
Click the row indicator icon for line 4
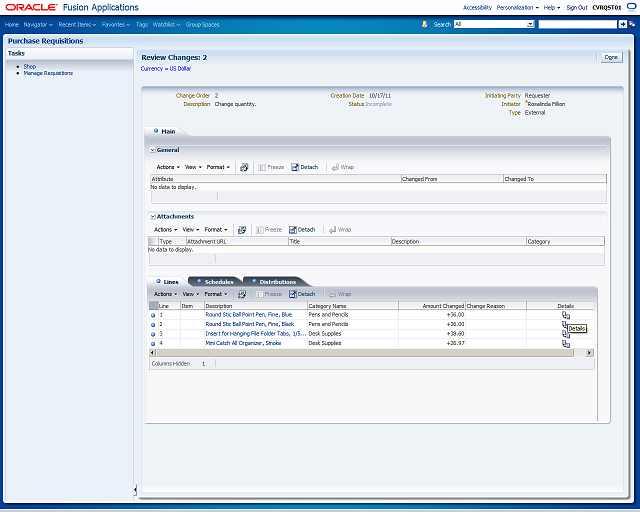pos(153,344)
